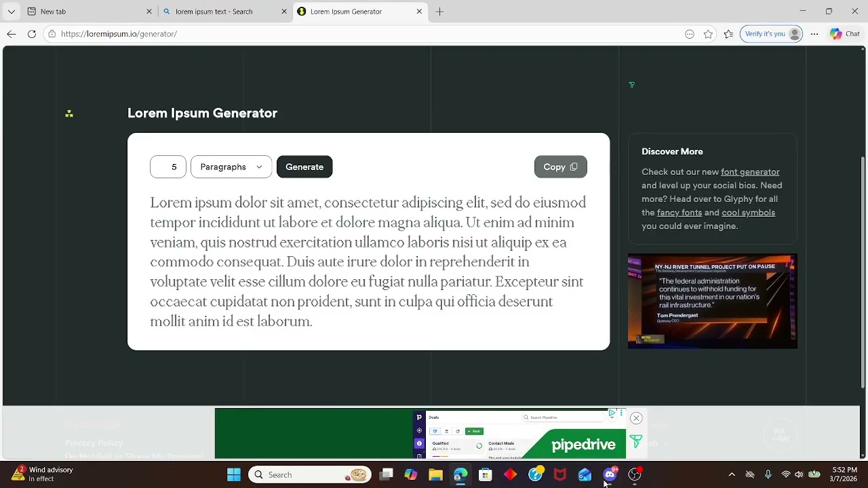Open the Paragraphs unit dropdown
The width and height of the screenshot is (868, 488).
click(x=231, y=167)
